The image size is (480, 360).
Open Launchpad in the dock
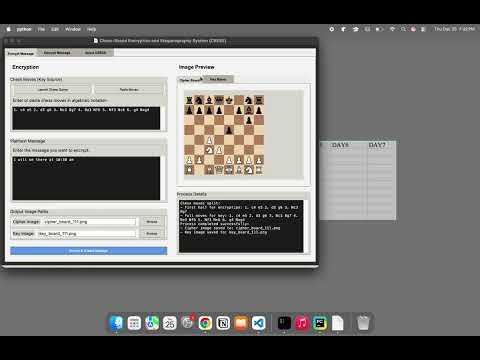(x=134, y=323)
